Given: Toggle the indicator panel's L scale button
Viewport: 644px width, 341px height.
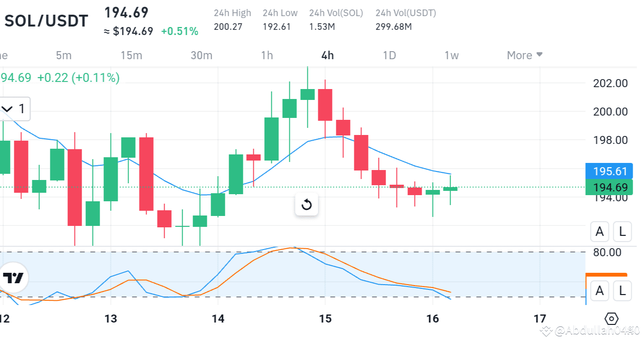Looking at the screenshot, I should click(x=622, y=291).
